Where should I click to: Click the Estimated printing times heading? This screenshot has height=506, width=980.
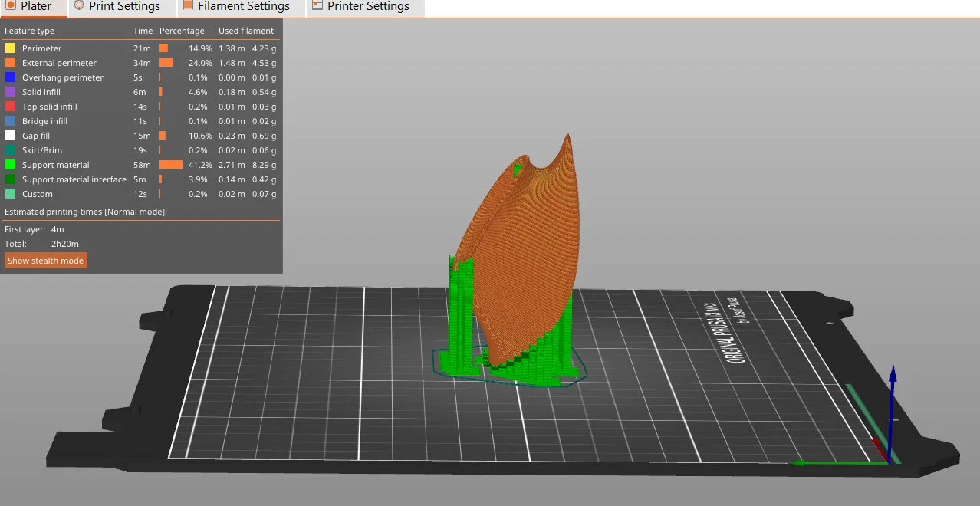tap(86, 212)
